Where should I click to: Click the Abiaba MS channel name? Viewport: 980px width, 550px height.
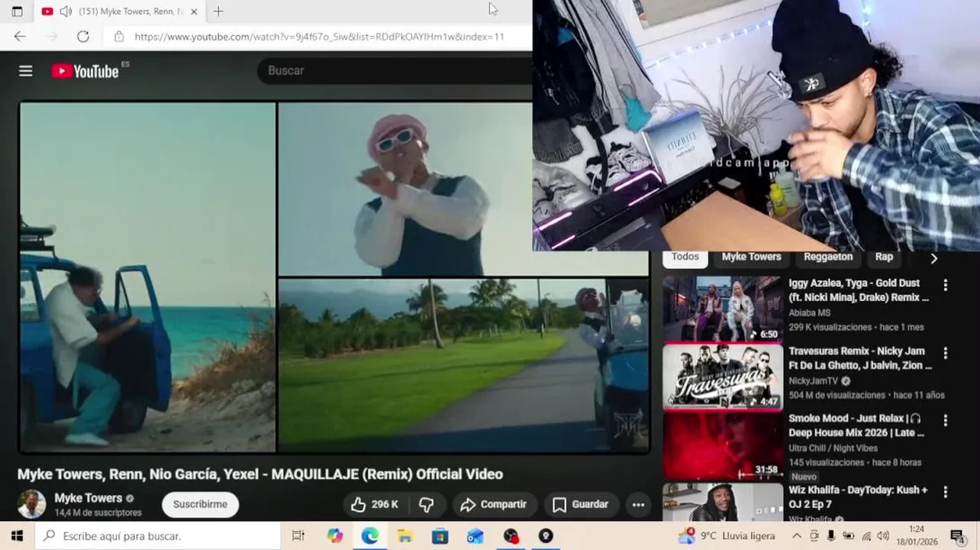pos(809,312)
